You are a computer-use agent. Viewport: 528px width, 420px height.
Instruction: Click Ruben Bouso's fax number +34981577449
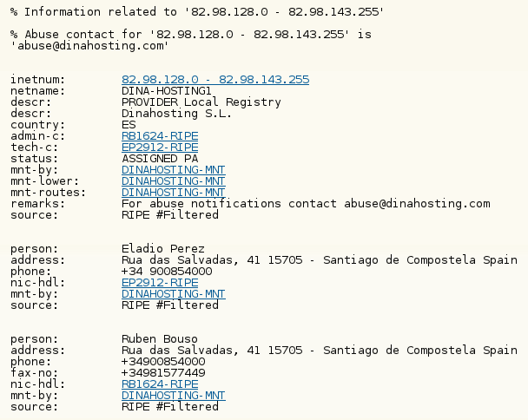coord(163,372)
